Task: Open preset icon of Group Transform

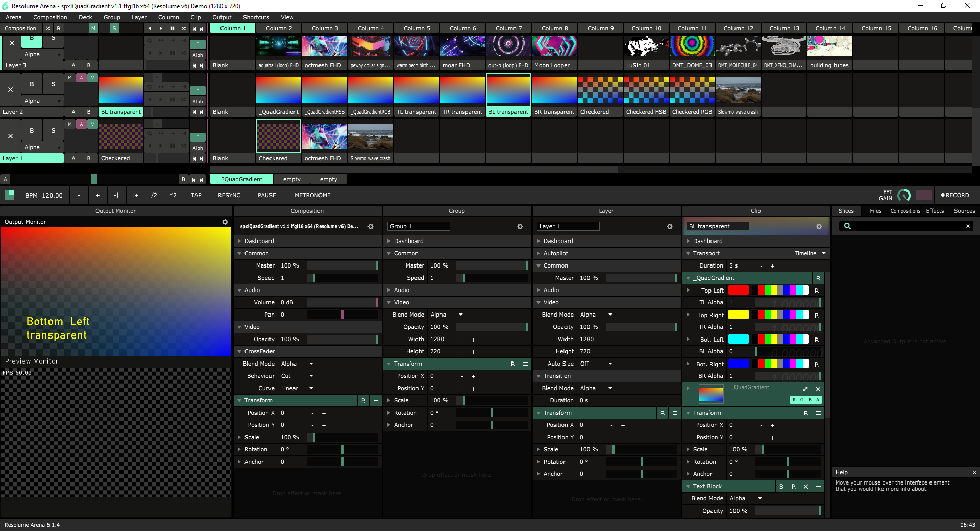Action: 513,364
